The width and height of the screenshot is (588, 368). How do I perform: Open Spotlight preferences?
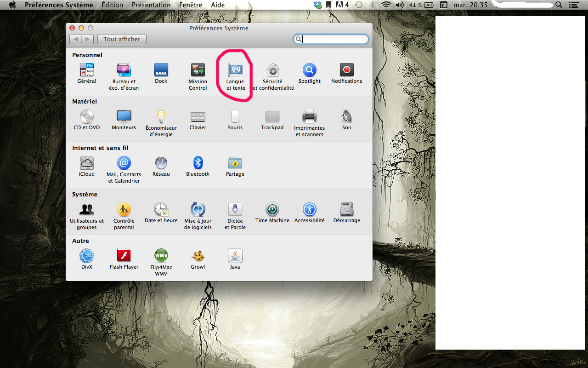(x=310, y=74)
